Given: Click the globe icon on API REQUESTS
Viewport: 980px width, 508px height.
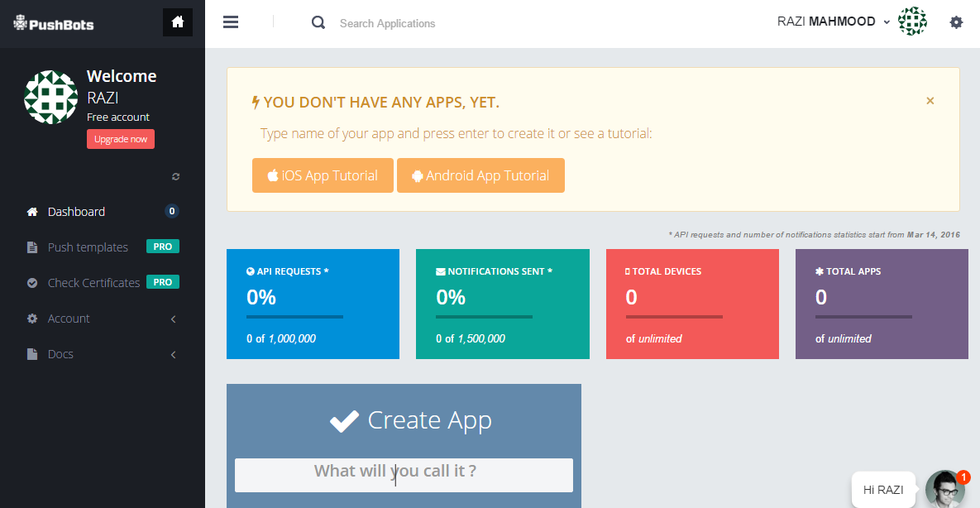Looking at the screenshot, I should (x=251, y=271).
